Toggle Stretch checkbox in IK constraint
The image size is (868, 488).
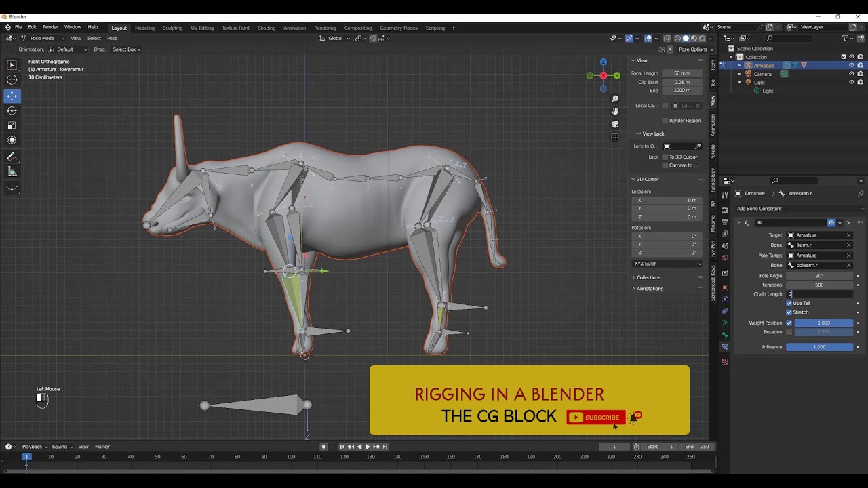pyautogui.click(x=789, y=312)
